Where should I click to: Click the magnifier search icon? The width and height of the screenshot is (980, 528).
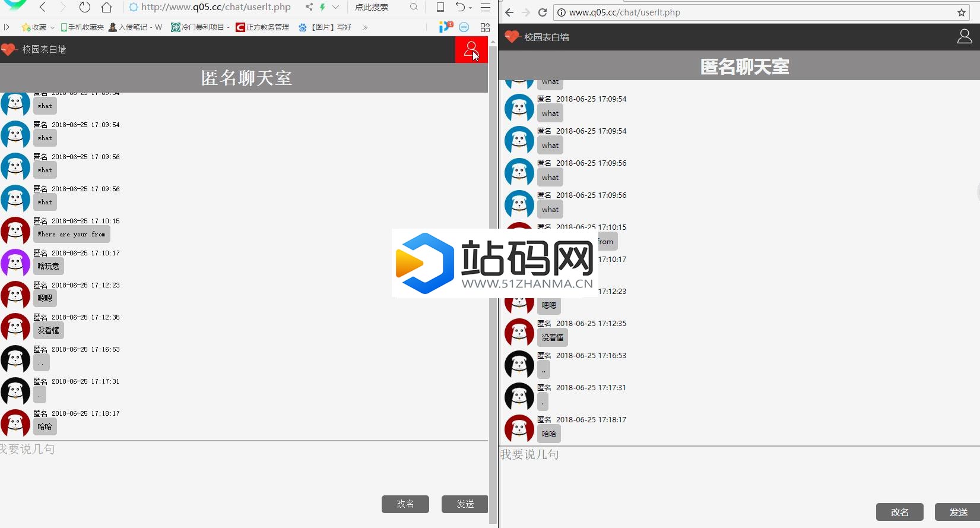point(414,7)
